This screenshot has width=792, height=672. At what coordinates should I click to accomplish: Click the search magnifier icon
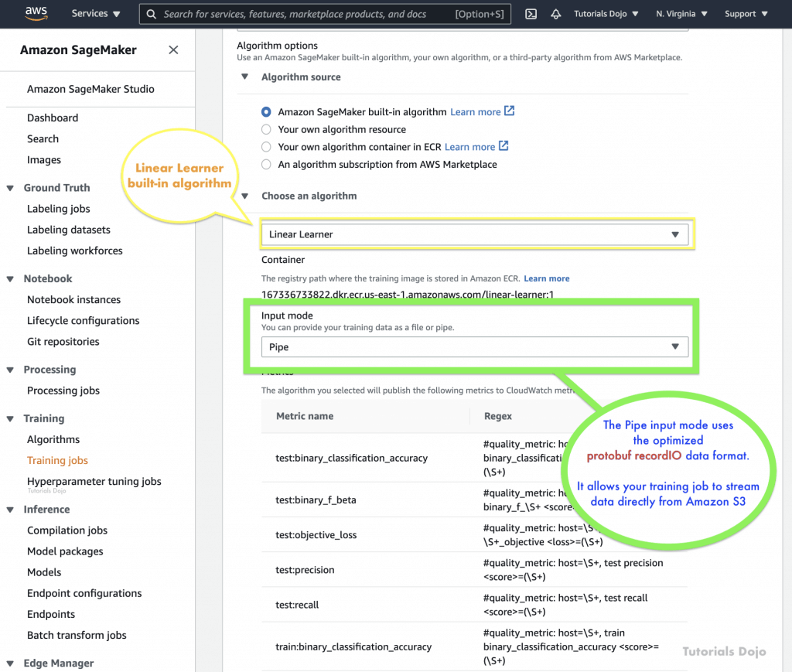point(151,14)
